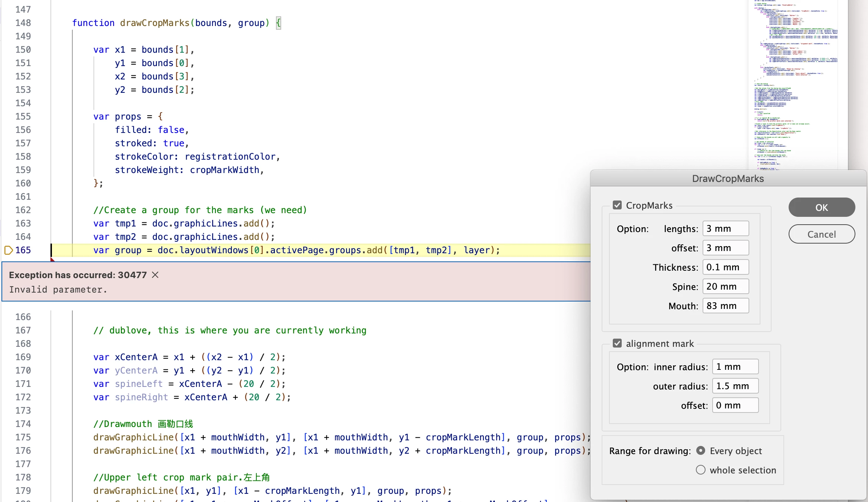Choose the whole selection radio option
Screen dimensions: 868x502
[x=700, y=470]
